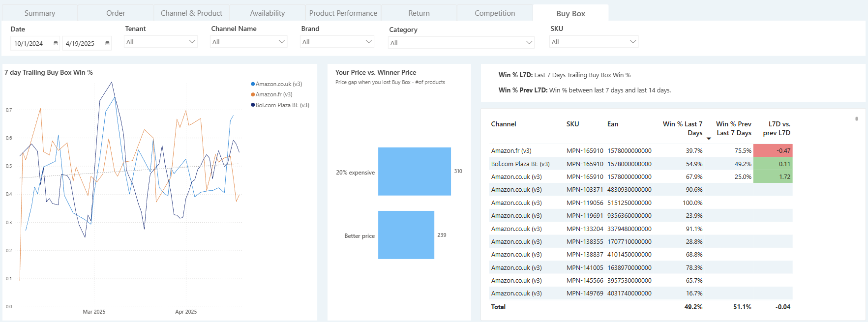Click the total 51.1% value
This screenshot has height=322, width=868.
[x=742, y=307]
